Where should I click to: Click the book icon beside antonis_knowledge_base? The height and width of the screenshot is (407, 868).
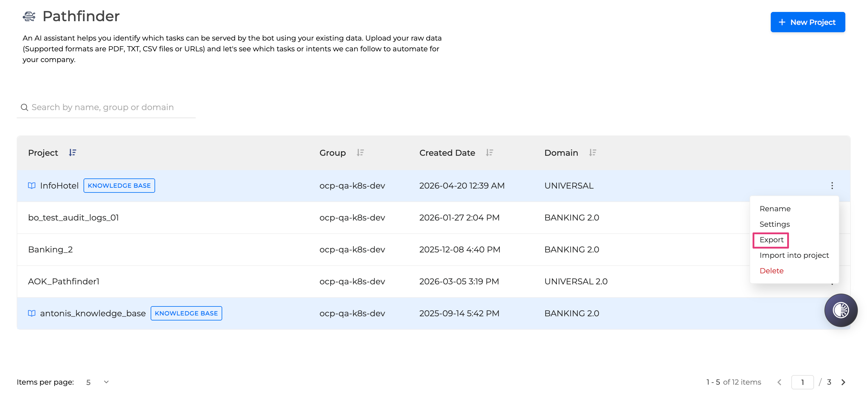(x=32, y=313)
